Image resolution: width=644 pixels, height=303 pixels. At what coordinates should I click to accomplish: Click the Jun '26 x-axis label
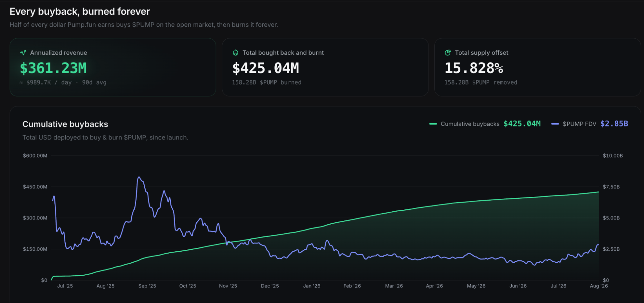pos(518,286)
